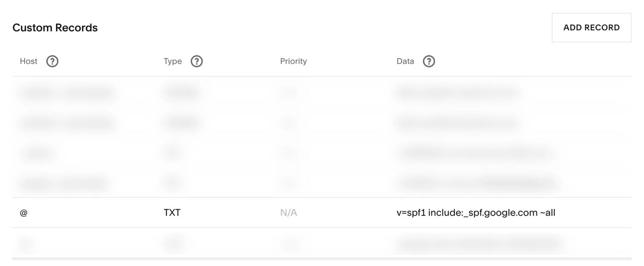
Task: Click the Type column header label
Action: pos(173,61)
